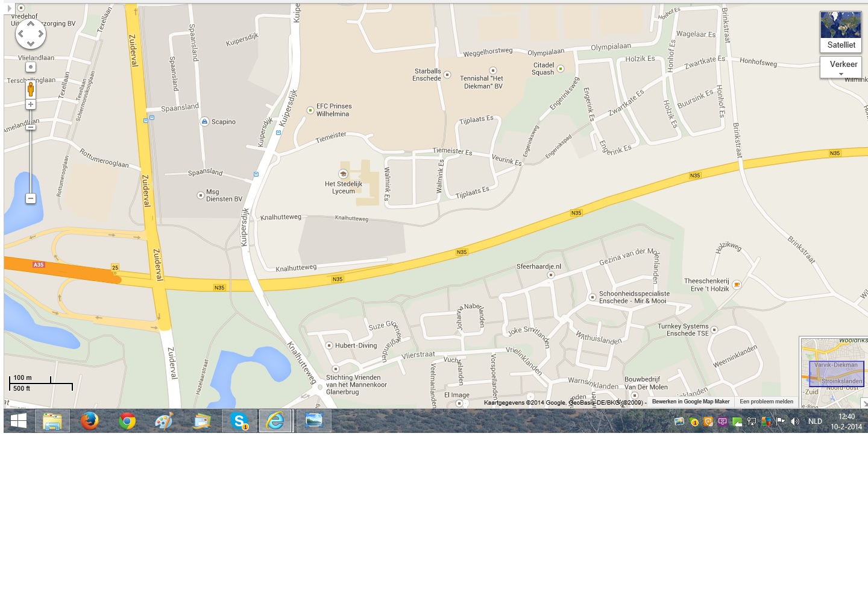Expand the left side panel arrow
The height and width of the screenshot is (606, 868).
[x=9, y=8]
